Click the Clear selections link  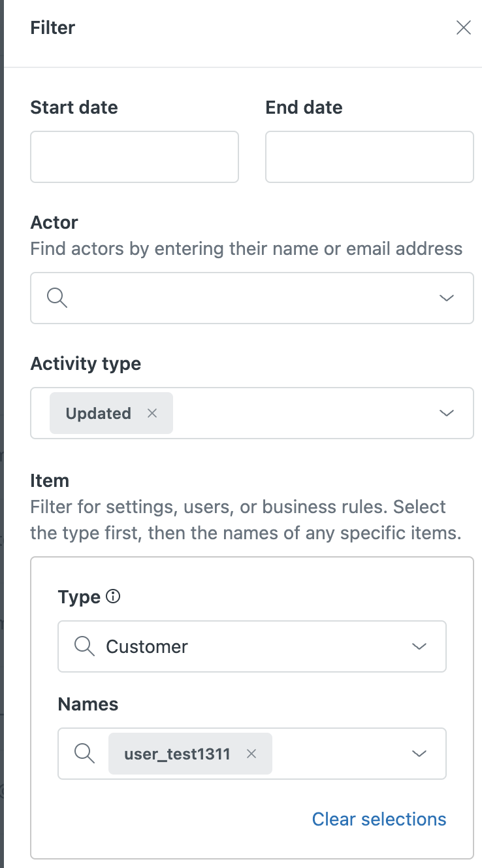[x=379, y=819]
